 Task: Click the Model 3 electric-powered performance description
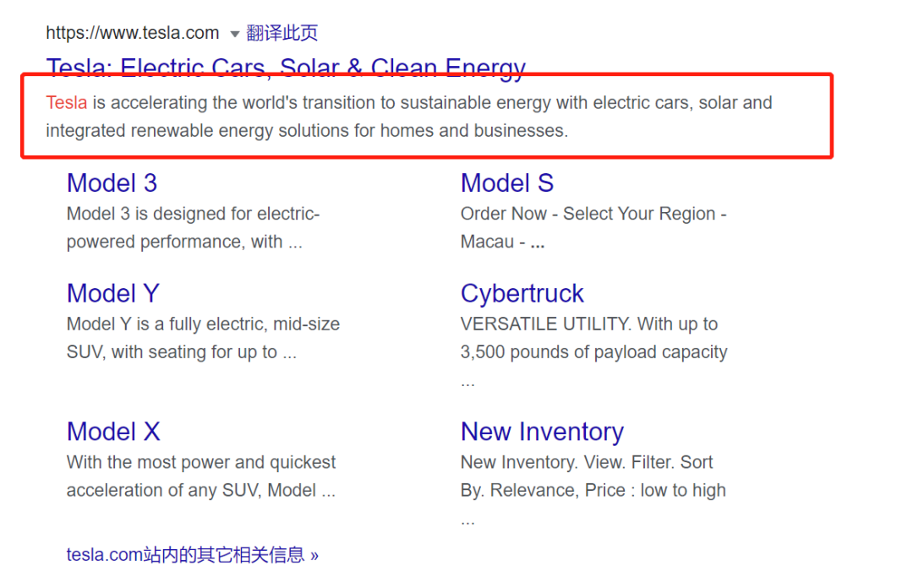tap(193, 227)
